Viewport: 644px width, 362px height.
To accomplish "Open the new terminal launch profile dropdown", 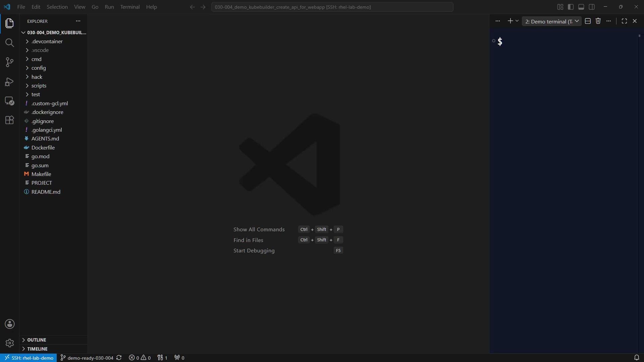I will point(517,21).
